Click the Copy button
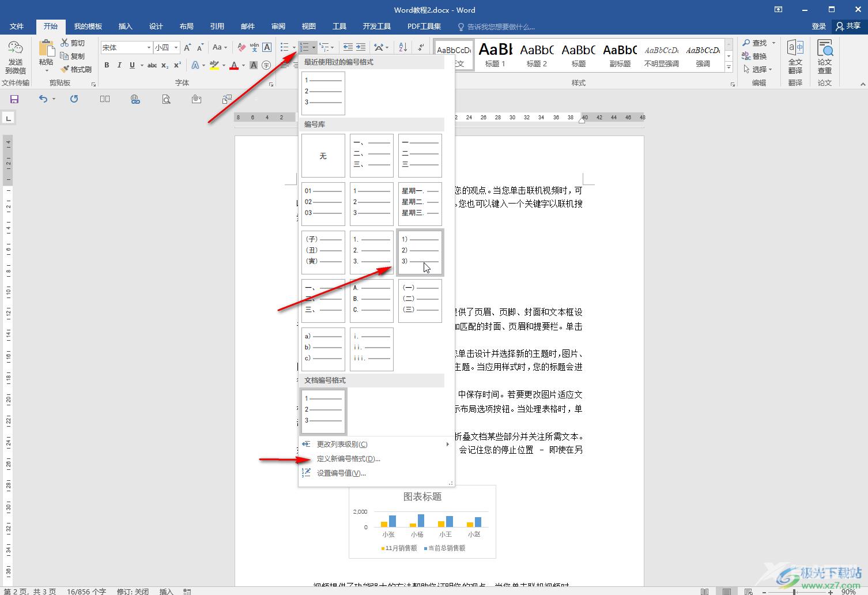This screenshot has width=868, height=595. [73, 56]
